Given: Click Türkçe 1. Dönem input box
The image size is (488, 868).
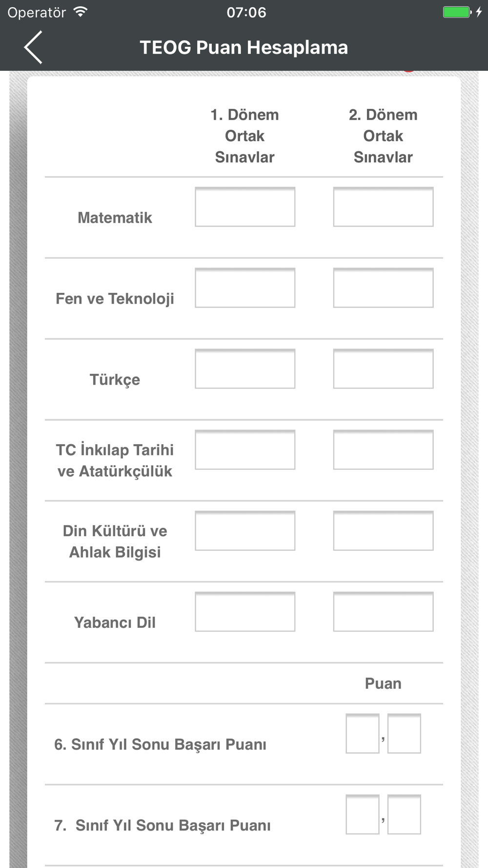Looking at the screenshot, I should [245, 369].
